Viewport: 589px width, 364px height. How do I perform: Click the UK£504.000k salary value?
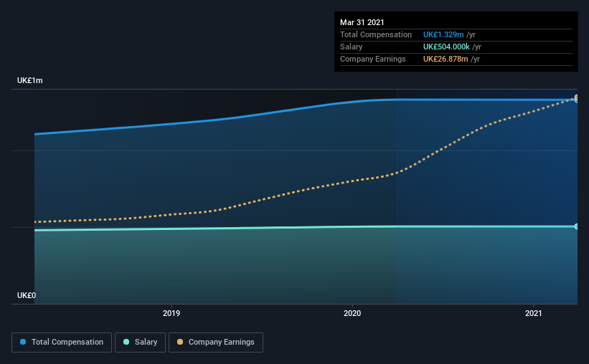446,47
